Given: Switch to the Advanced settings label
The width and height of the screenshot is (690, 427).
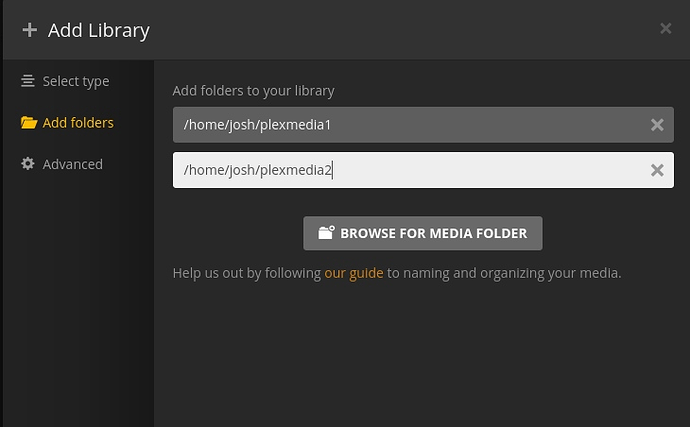Looking at the screenshot, I should (x=73, y=164).
